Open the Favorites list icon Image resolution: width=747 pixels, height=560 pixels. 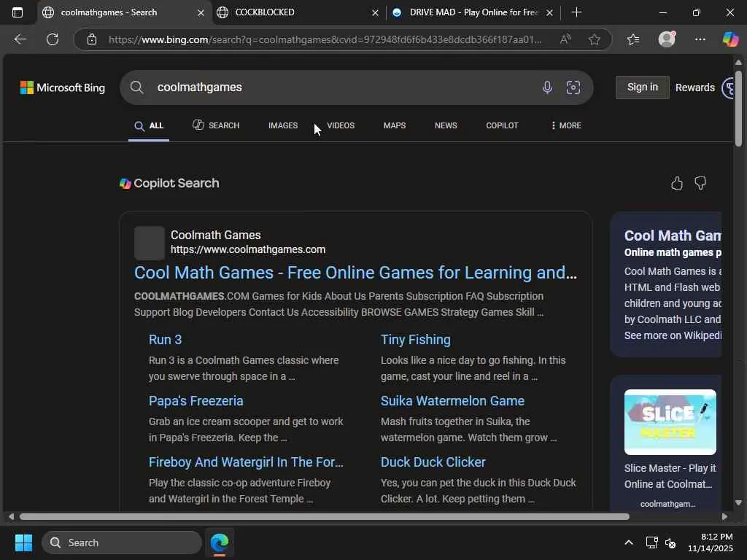click(633, 39)
